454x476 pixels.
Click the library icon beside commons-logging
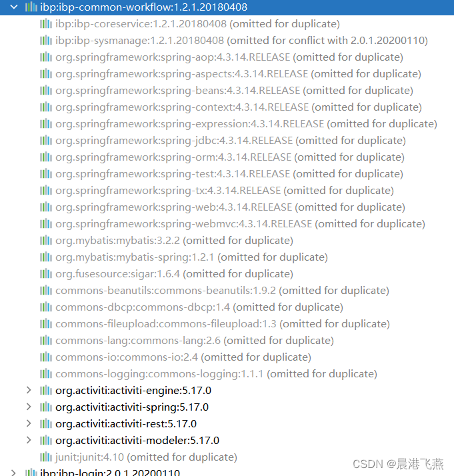click(x=46, y=374)
